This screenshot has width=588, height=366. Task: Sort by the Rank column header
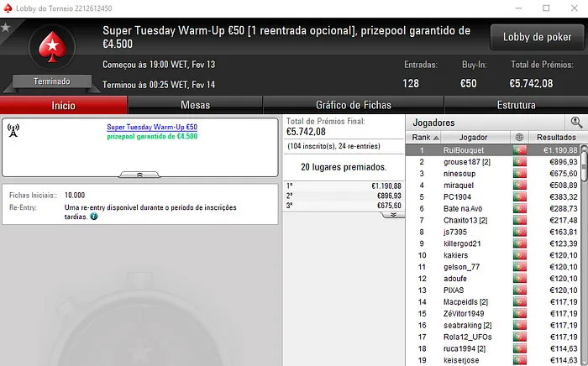click(x=424, y=137)
